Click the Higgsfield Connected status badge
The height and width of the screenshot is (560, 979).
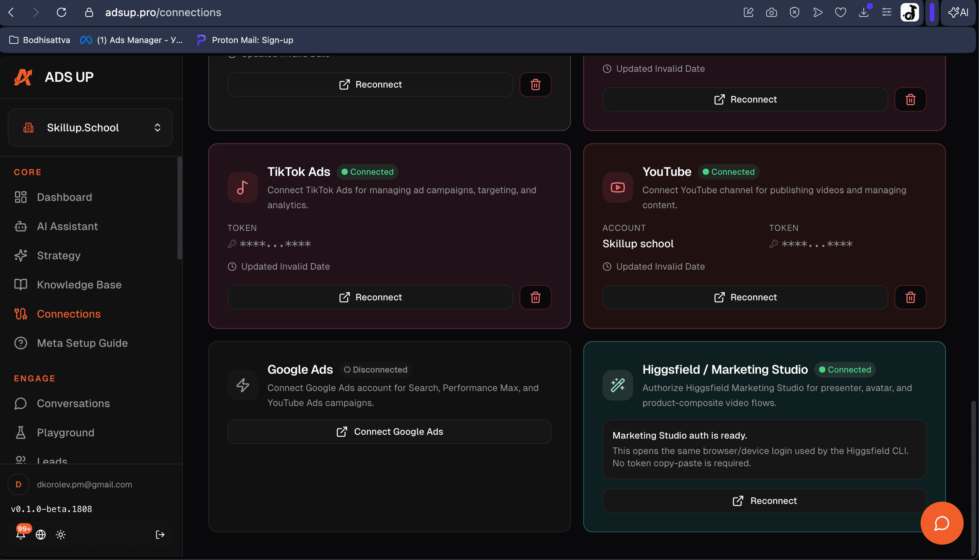(845, 369)
